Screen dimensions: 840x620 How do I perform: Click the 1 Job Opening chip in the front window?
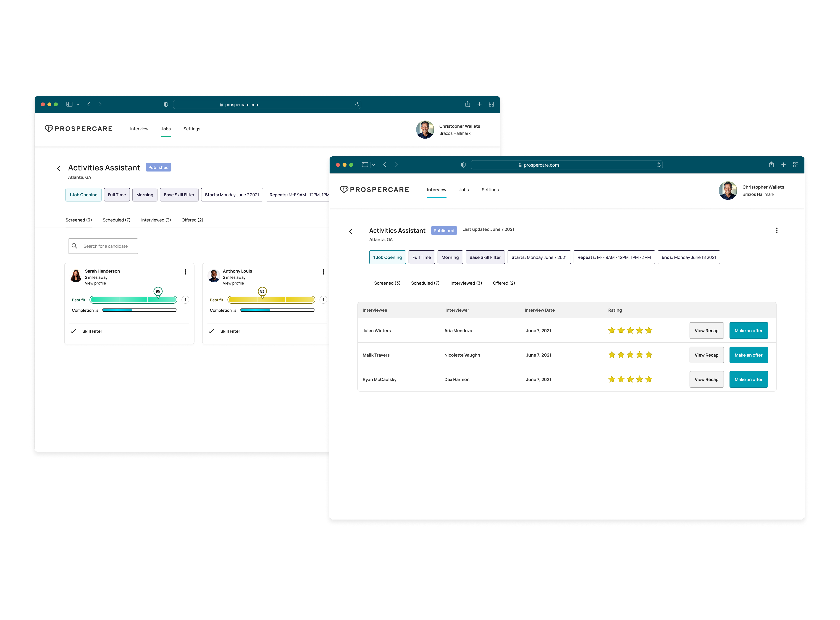coord(387,257)
